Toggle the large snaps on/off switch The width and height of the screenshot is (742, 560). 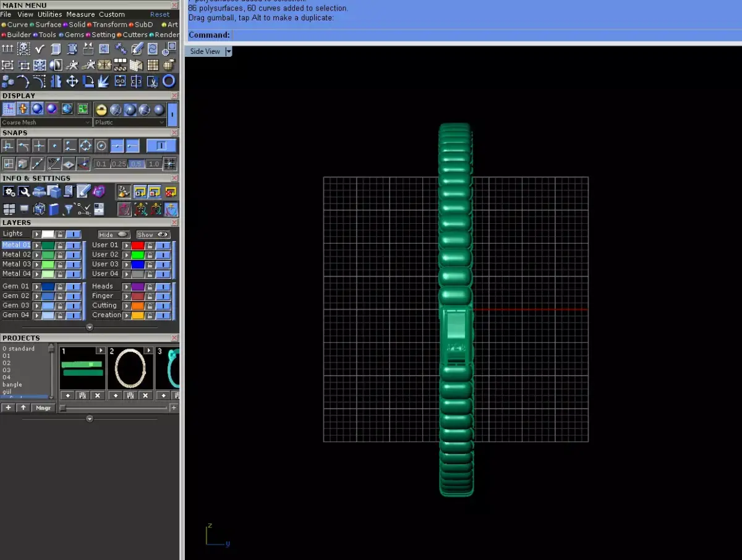(161, 146)
